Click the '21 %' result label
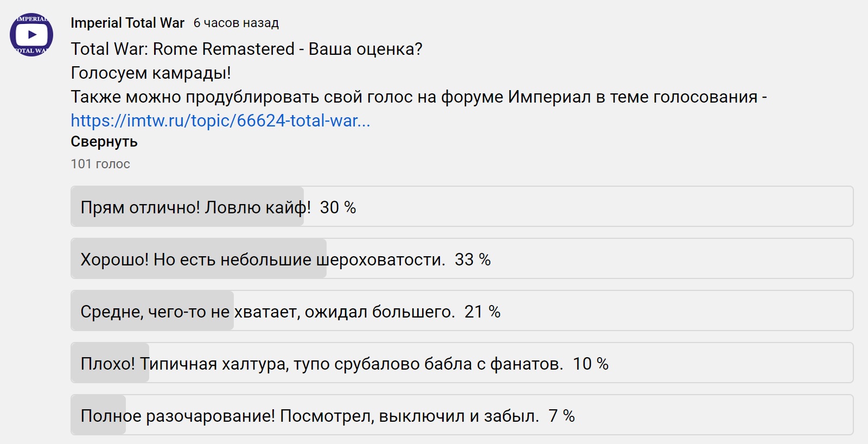 point(482,312)
